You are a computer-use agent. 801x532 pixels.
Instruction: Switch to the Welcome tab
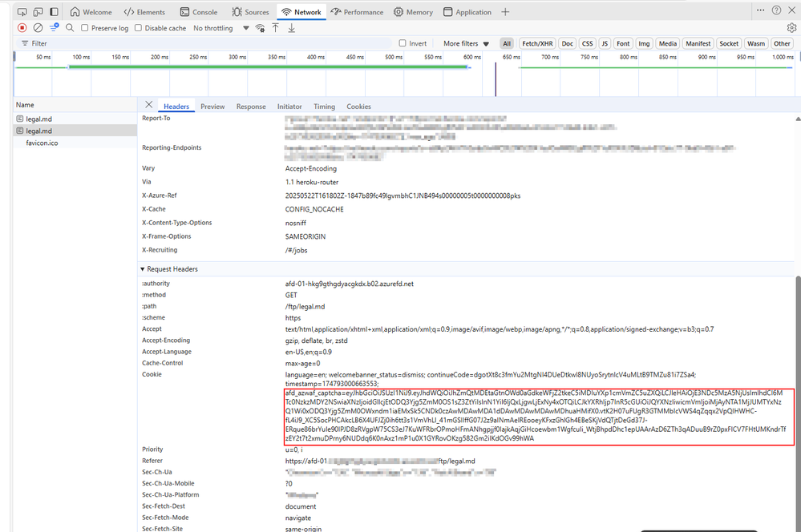click(91, 12)
